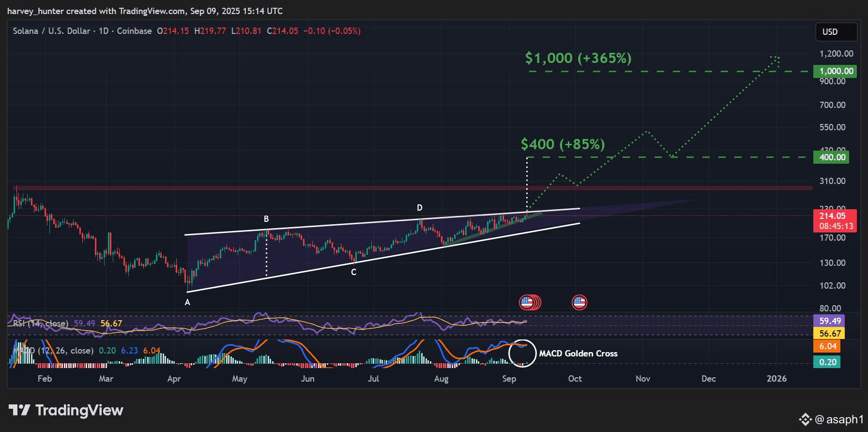Click the 550.00 price axis value
The height and width of the screenshot is (432, 868).
pos(833,127)
